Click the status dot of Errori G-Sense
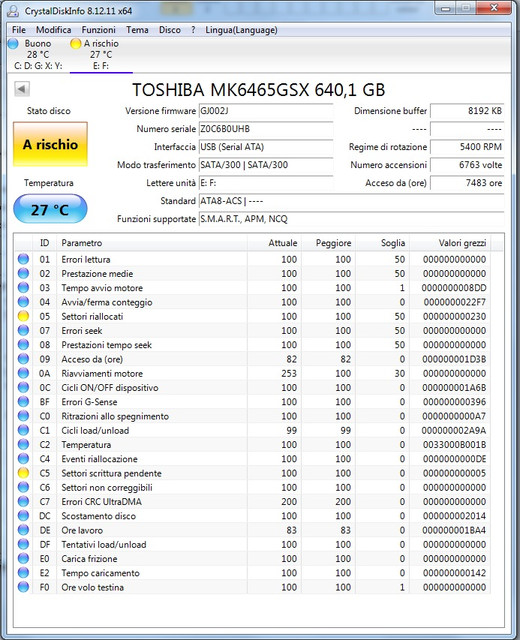 pos(24,402)
